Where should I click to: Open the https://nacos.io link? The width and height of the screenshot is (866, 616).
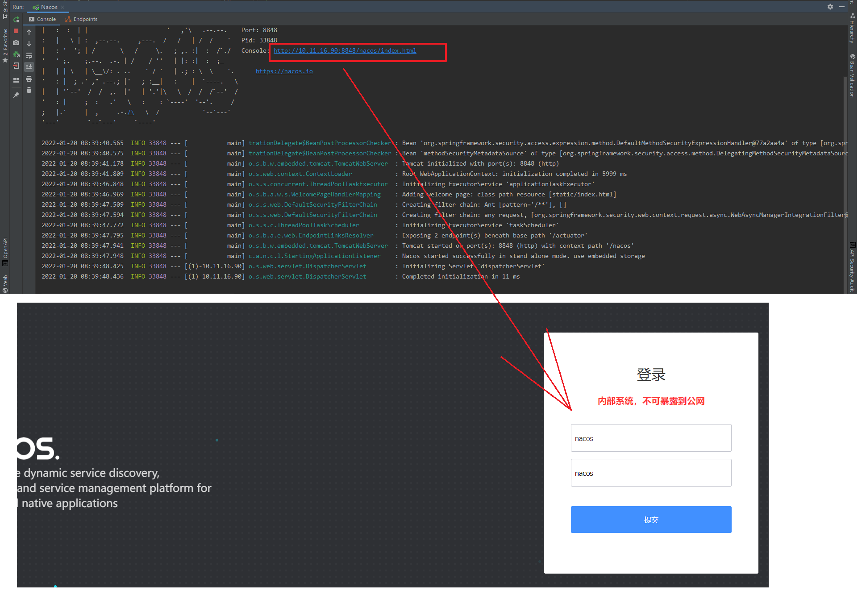[x=284, y=71]
